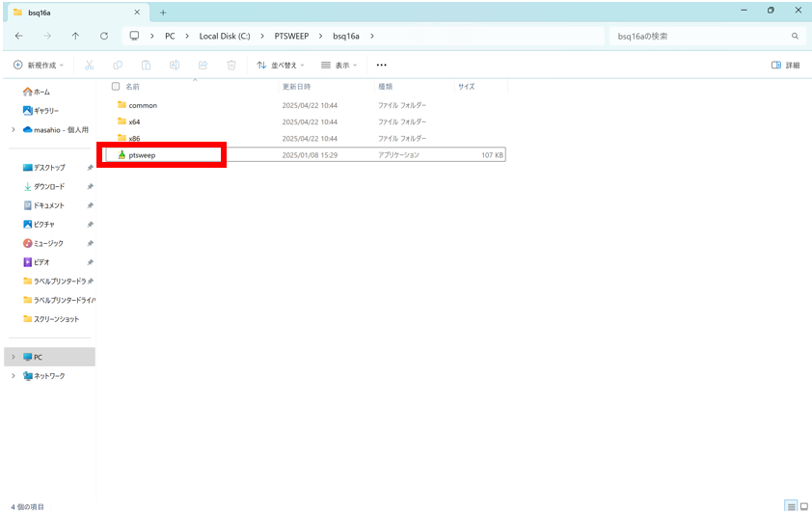The image size is (812, 511).
Task: Open ギャラリー in navigation pane
Action: [x=41, y=110]
